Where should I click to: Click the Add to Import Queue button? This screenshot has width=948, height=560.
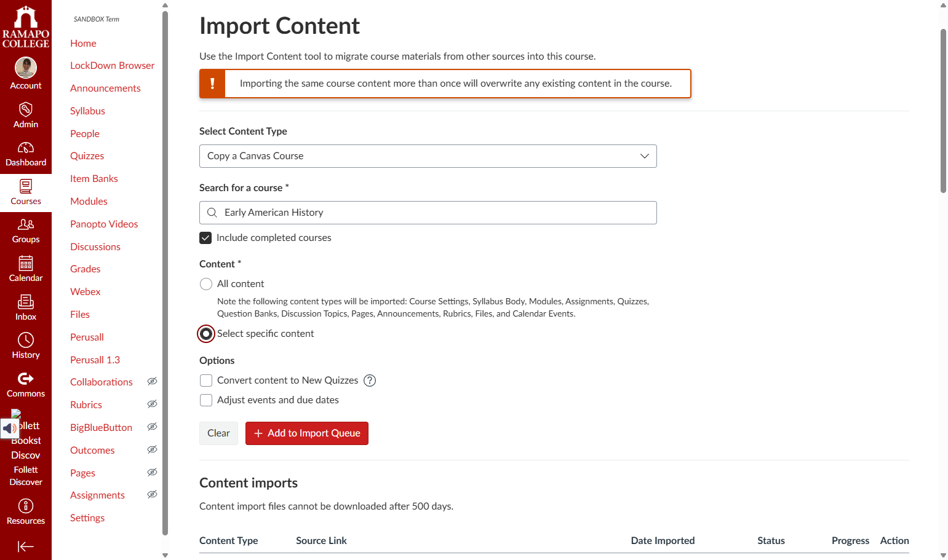pos(307,433)
